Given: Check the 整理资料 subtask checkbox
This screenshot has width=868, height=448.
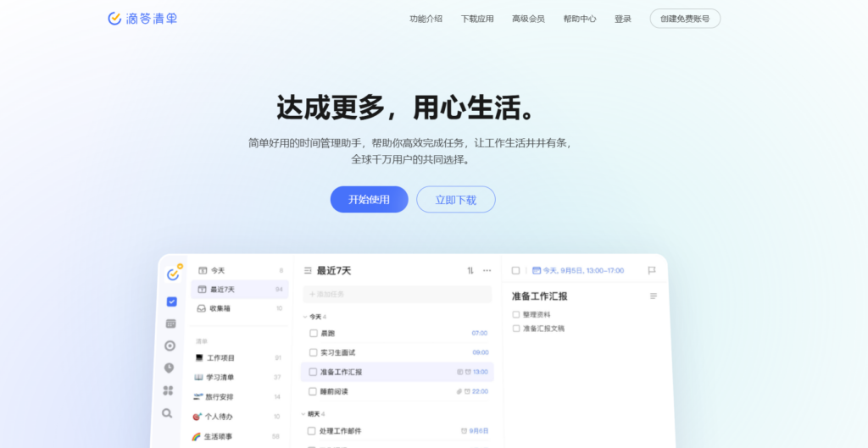Looking at the screenshot, I should 516,314.
